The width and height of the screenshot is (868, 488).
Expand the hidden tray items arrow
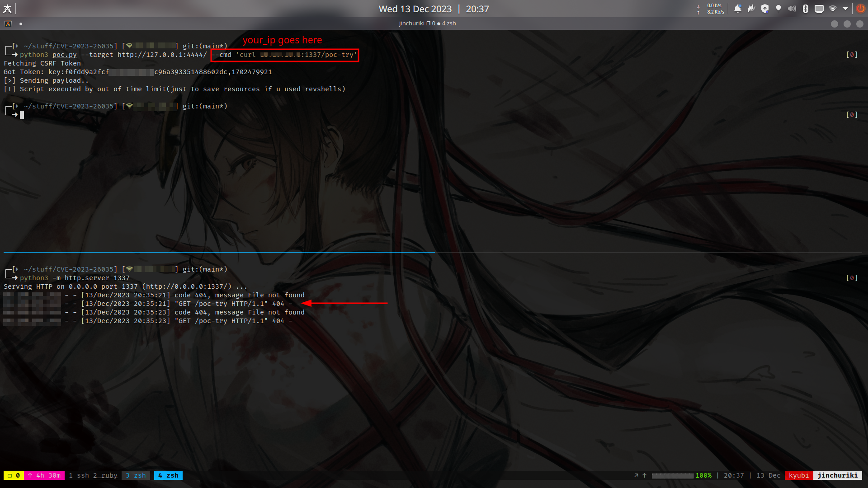(x=845, y=9)
